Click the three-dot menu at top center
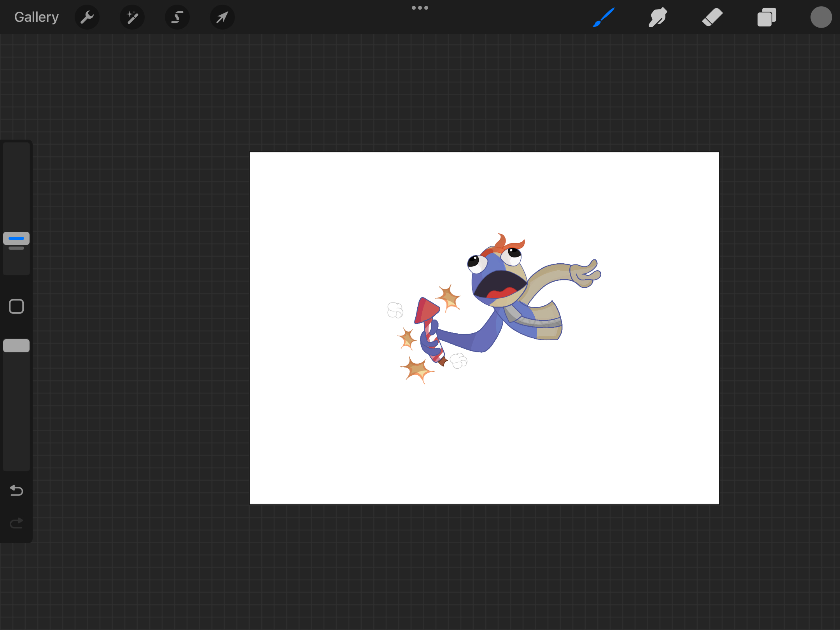Viewport: 840px width, 630px height. 420,8
